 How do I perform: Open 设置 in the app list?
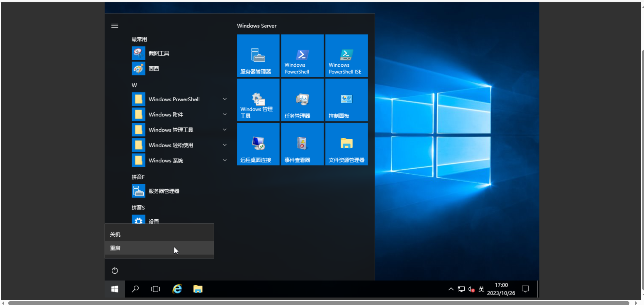pos(179,220)
